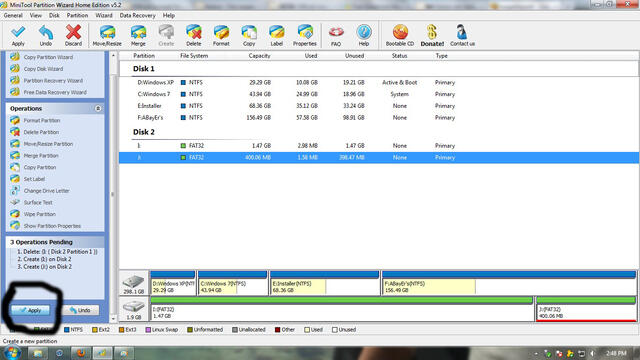Click the Copy toolbar icon

(x=249, y=36)
